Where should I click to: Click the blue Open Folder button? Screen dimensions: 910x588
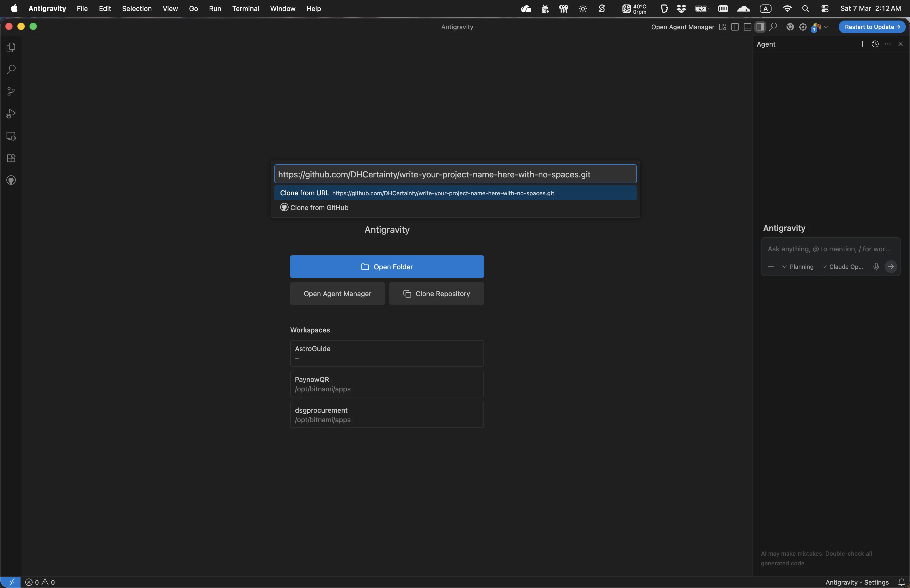387,267
